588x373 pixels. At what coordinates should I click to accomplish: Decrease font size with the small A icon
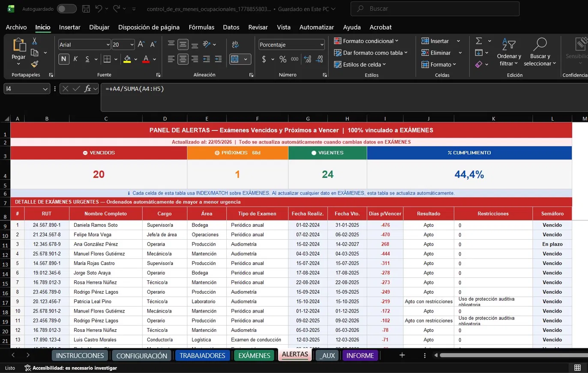click(153, 44)
